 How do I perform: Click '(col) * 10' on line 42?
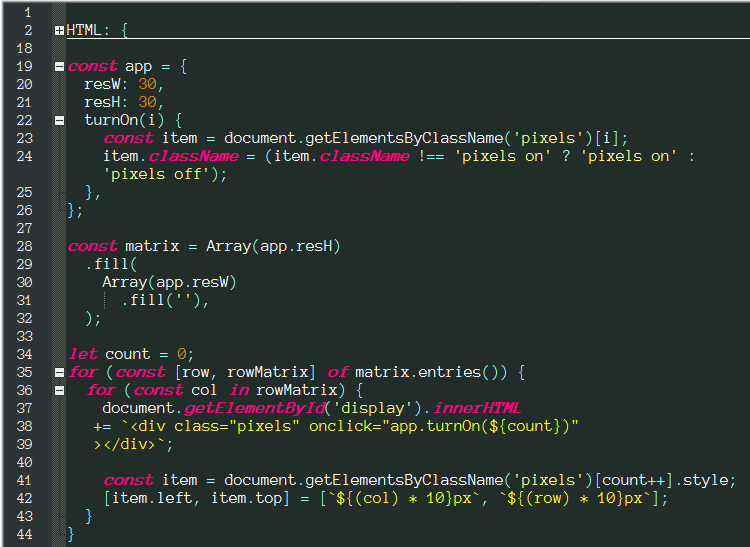coord(403,499)
